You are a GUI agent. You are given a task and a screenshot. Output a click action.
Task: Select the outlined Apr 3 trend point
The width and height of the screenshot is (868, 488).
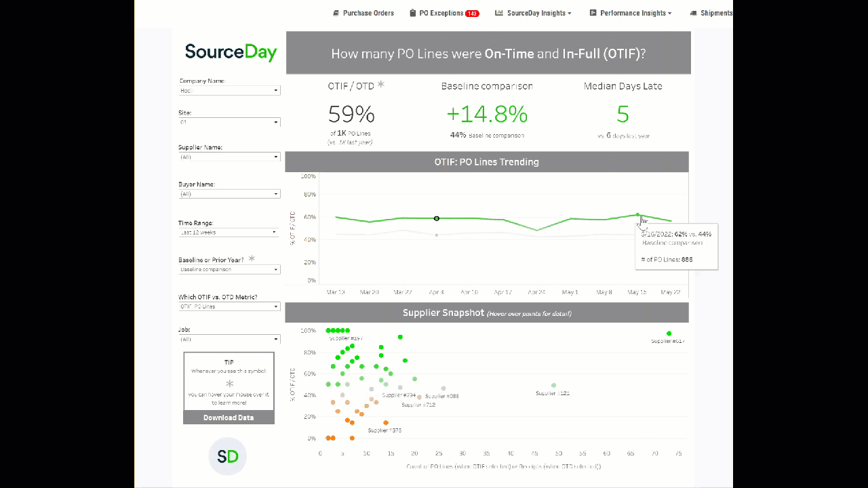click(437, 218)
